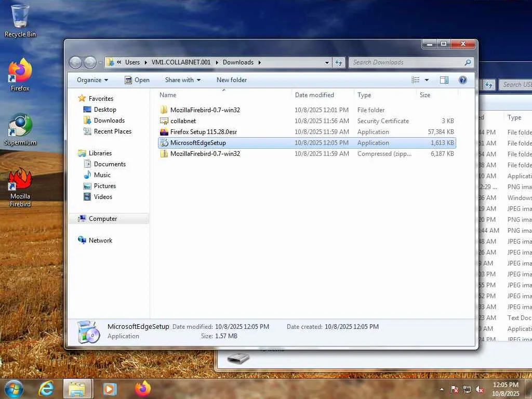Select Videos library
The image size is (532, 399).
coord(103,197)
